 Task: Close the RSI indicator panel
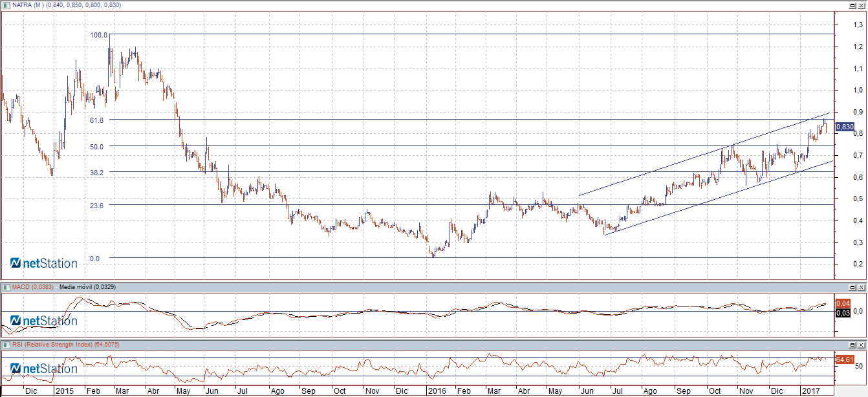point(862,345)
